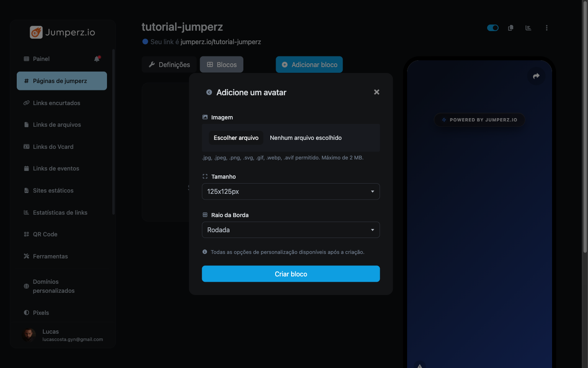The height and width of the screenshot is (368, 588).
Task: Click back arrow icon in avatar dialog
Action: [x=209, y=92]
